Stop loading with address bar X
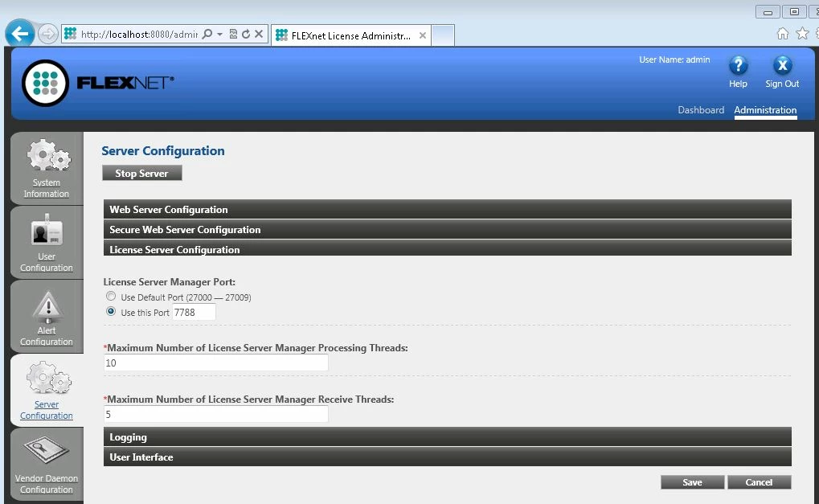The image size is (819, 504). pyautogui.click(x=259, y=34)
